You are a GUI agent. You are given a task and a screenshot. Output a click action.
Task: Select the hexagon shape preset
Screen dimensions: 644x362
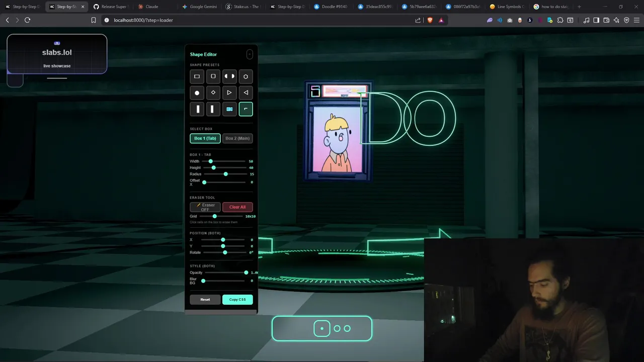click(x=246, y=76)
